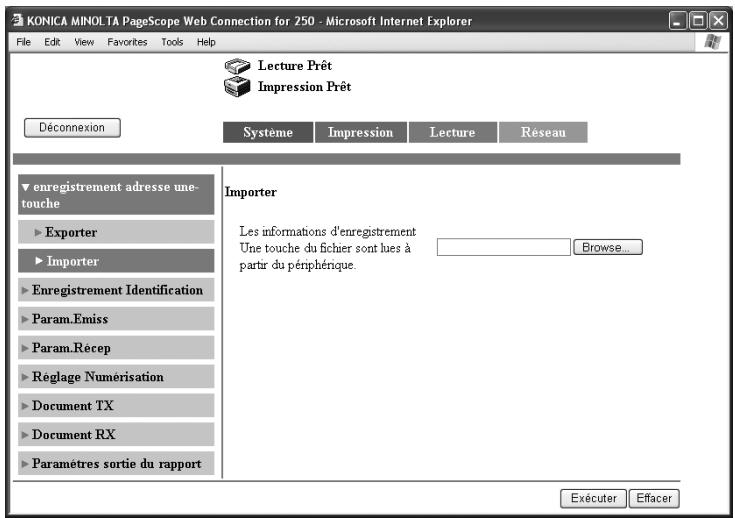Screen dimensions: 735x518
Task: Click Browse to choose a file
Action: (x=608, y=247)
